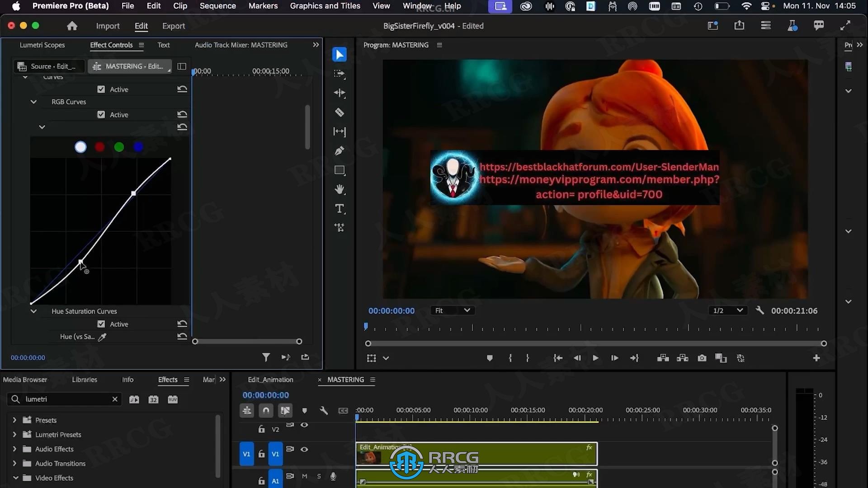Expand the Audio Effects folder
This screenshot has height=488, width=868.
click(x=14, y=449)
